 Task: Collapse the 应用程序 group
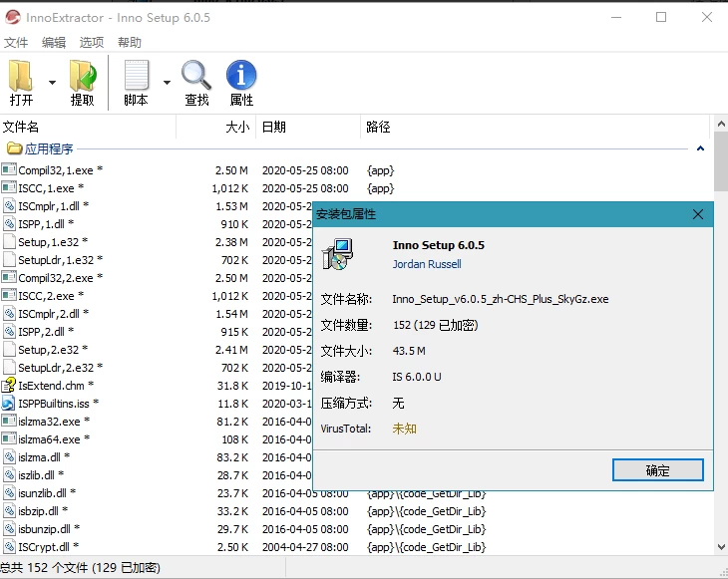(700, 149)
